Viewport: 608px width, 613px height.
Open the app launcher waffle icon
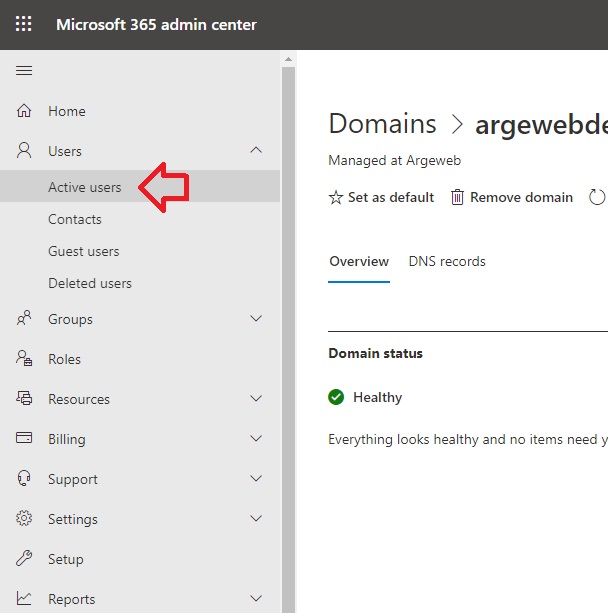23,24
